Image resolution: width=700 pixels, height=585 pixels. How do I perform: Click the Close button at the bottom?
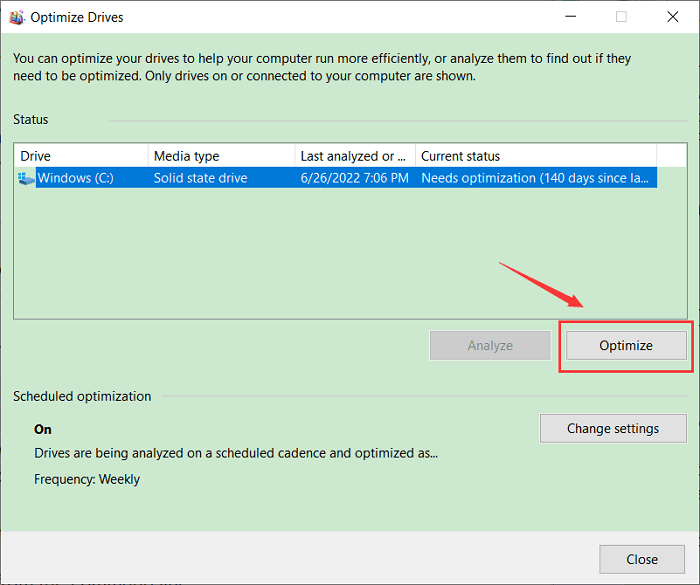click(x=642, y=559)
